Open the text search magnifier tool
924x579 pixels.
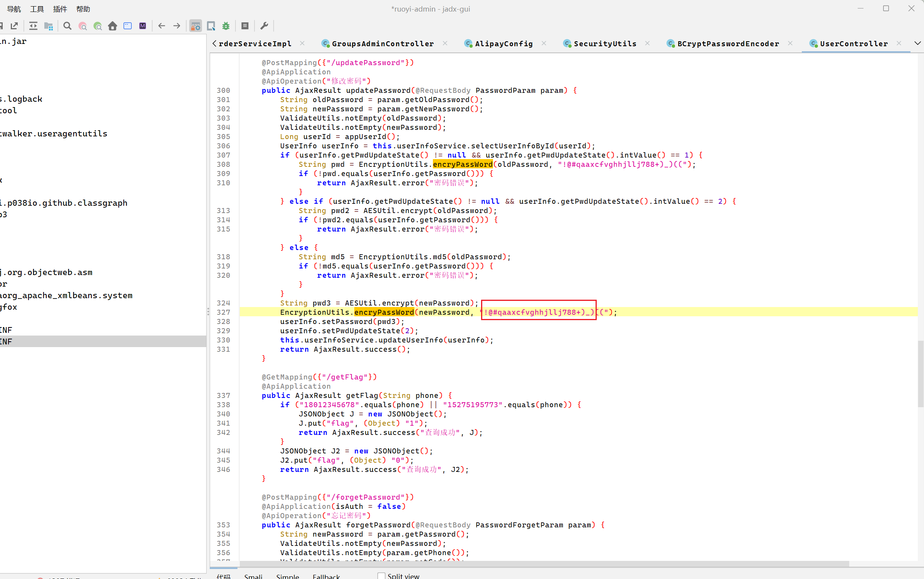(67, 26)
